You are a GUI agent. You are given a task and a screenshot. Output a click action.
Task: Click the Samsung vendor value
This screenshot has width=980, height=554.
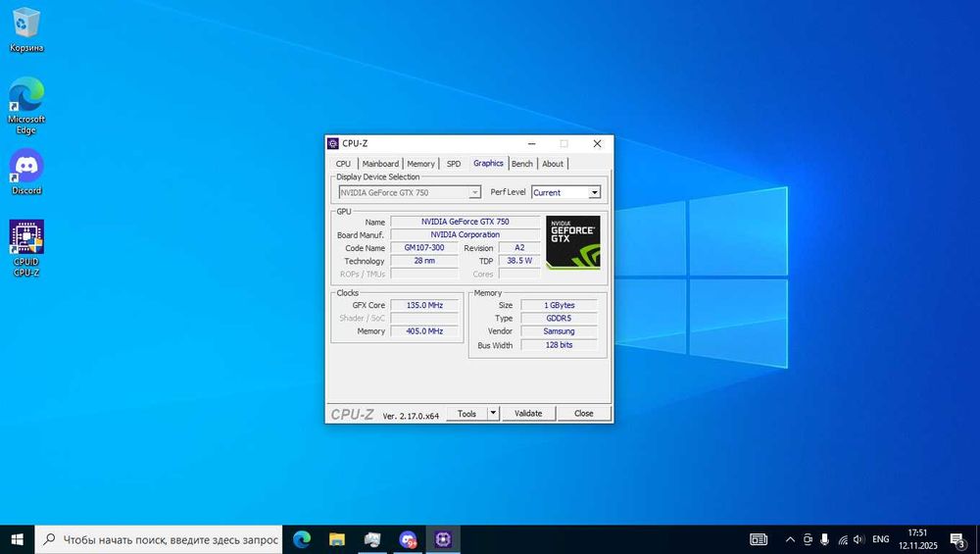pyautogui.click(x=559, y=331)
